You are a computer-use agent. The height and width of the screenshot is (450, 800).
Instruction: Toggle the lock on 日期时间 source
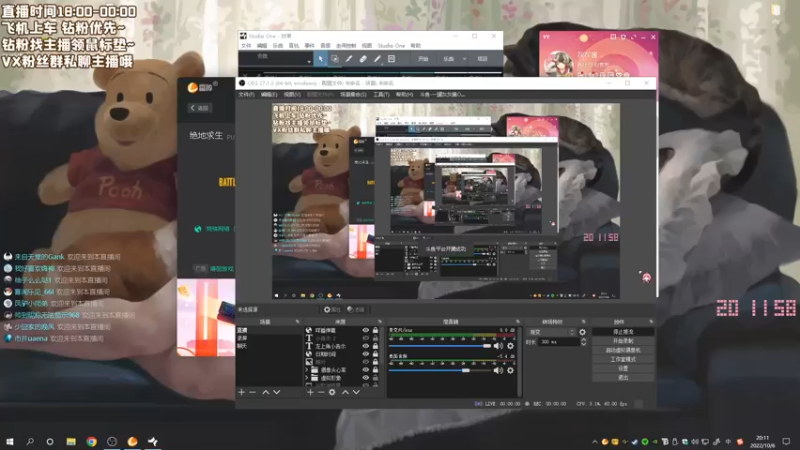coord(376,354)
